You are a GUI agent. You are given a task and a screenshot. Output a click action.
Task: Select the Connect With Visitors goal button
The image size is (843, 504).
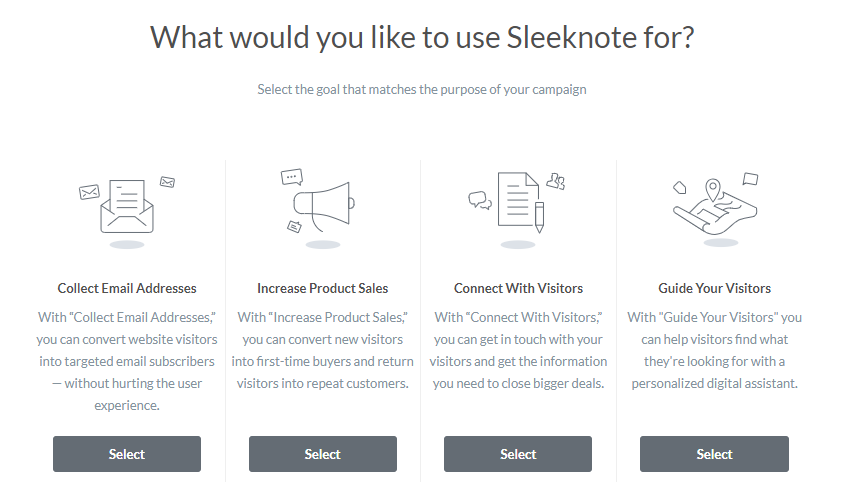pos(518,454)
